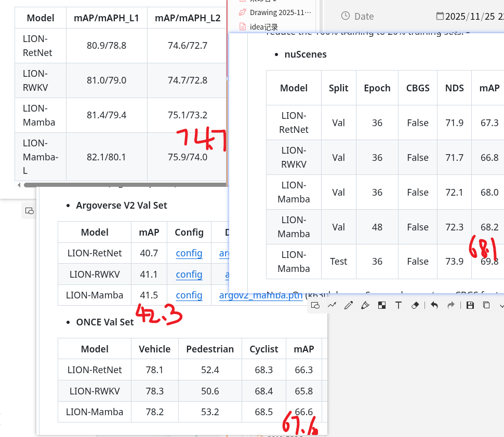Click the nuScenes bullet heading
The image size is (504, 437).
[306, 54]
